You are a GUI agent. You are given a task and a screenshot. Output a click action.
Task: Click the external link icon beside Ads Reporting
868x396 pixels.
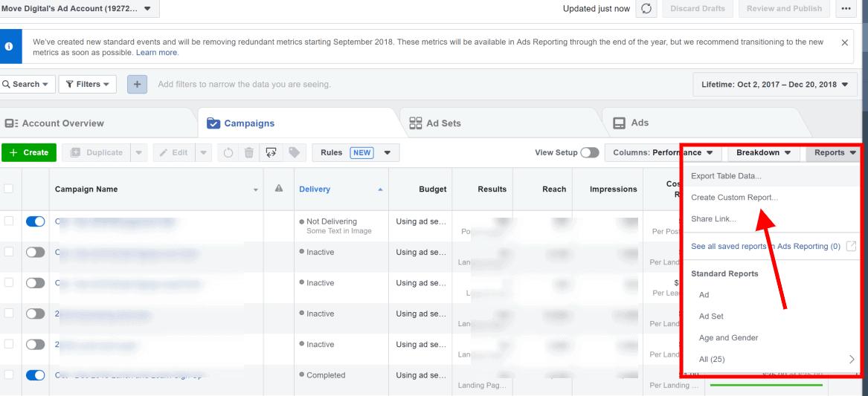pos(852,246)
